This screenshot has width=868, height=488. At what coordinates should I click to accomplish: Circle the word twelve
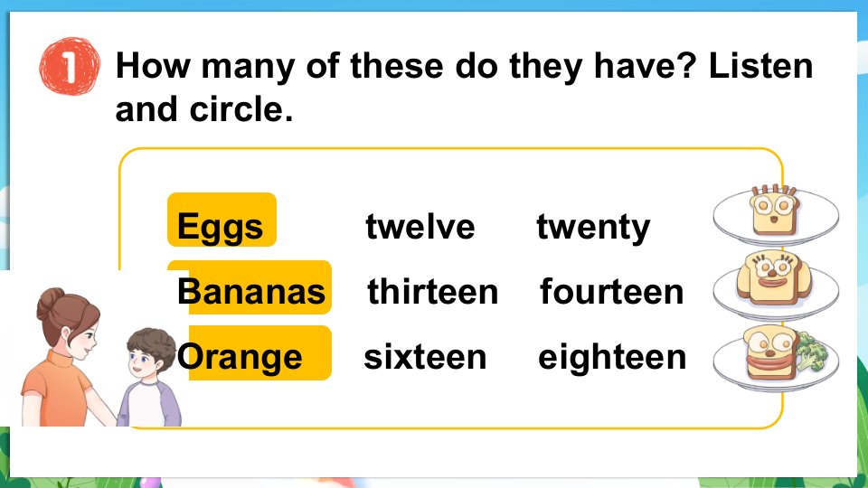click(420, 227)
